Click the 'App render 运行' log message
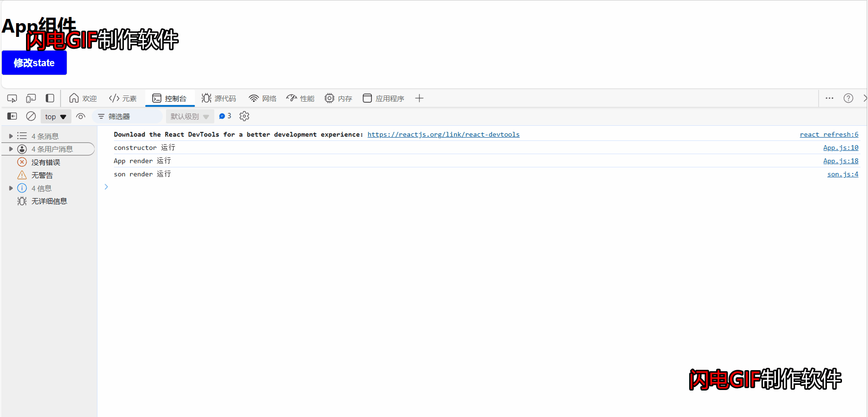868x417 pixels. tap(142, 161)
